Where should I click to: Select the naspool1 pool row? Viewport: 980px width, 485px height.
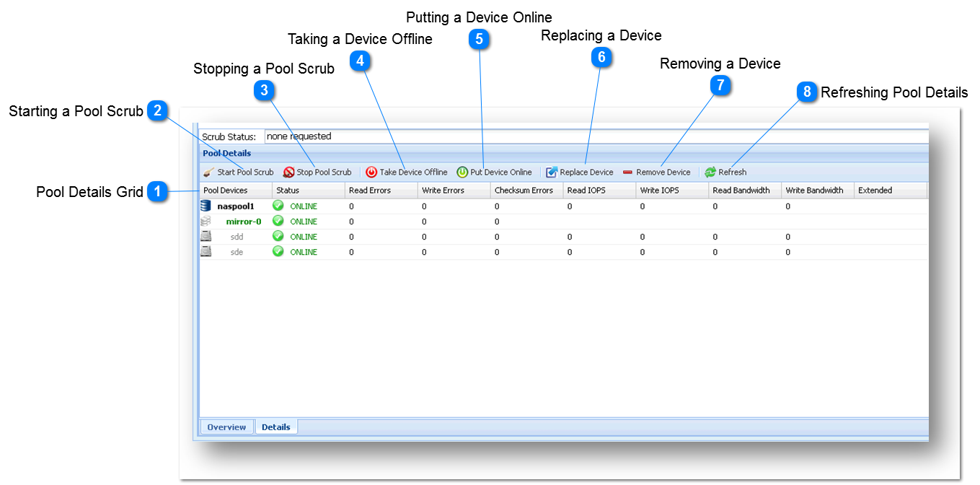click(x=564, y=206)
